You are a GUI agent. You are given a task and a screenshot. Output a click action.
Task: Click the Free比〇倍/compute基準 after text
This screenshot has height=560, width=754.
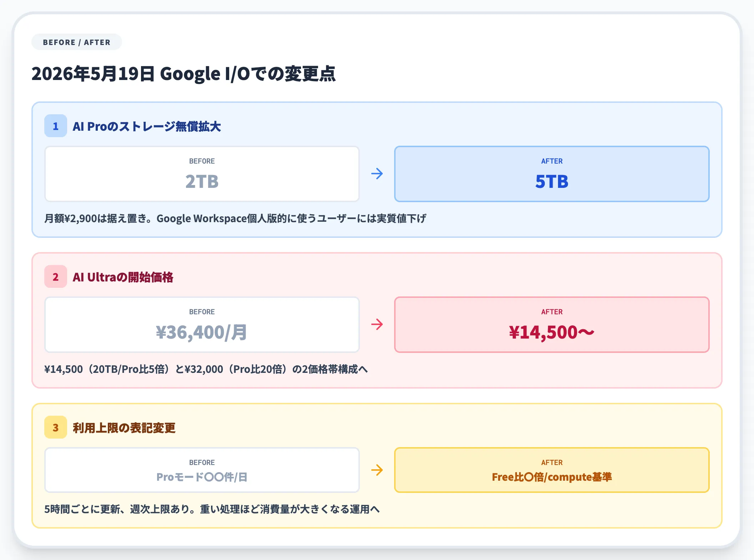point(552,477)
